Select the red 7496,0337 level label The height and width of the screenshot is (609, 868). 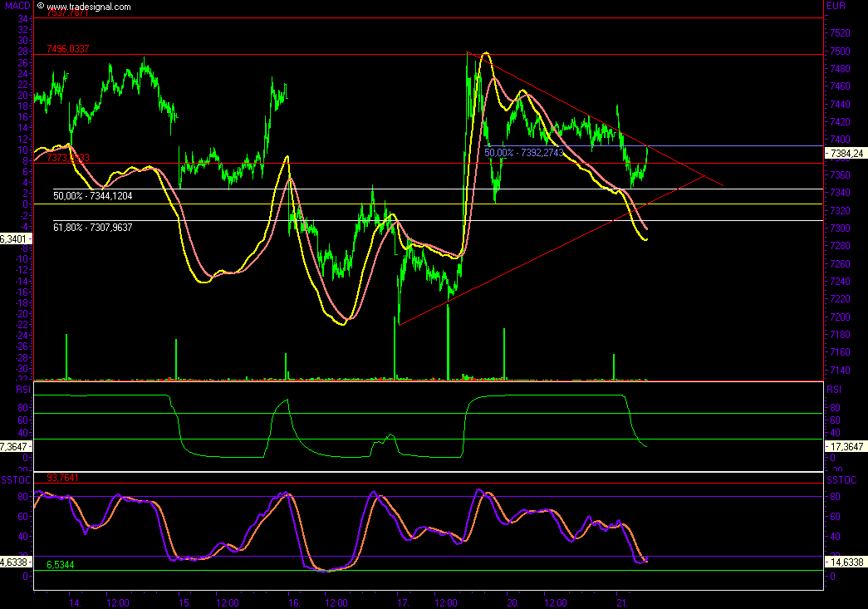pyautogui.click(x=68, y=49)
